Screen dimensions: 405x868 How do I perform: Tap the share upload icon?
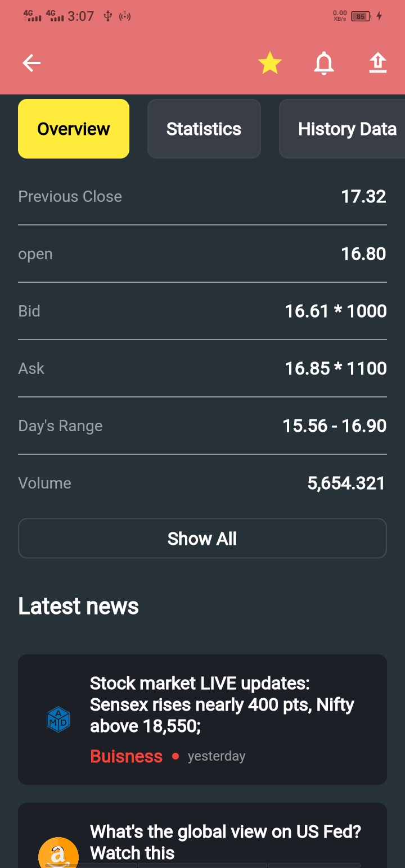tap(378, 64)
